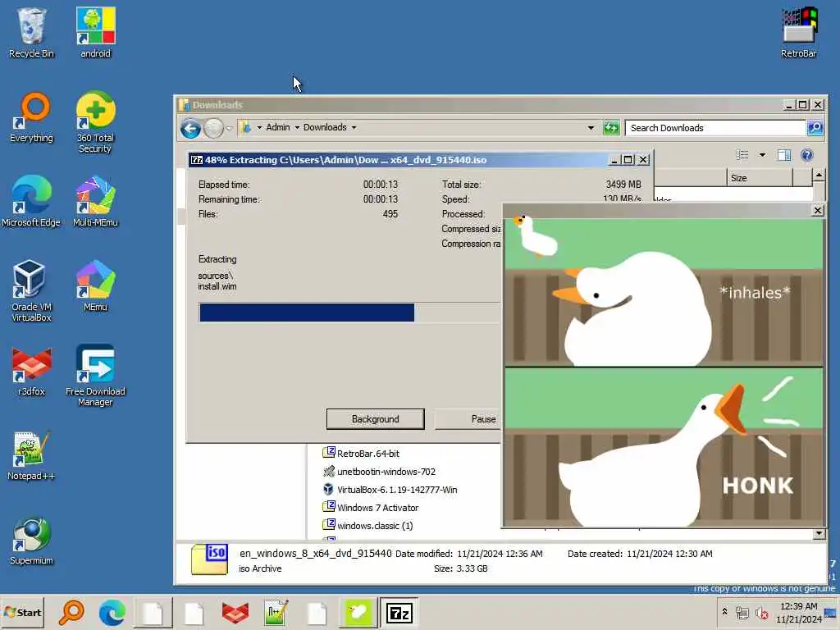Open the Recycle Bin desktop icon
Screen dimensions: 840x630
click(x=31, y=32)
